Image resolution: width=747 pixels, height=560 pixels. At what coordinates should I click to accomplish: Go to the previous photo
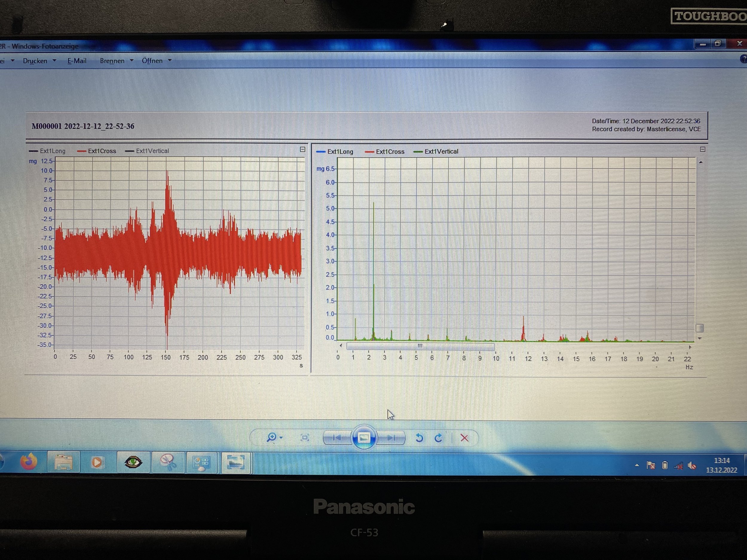coord(337,438)
